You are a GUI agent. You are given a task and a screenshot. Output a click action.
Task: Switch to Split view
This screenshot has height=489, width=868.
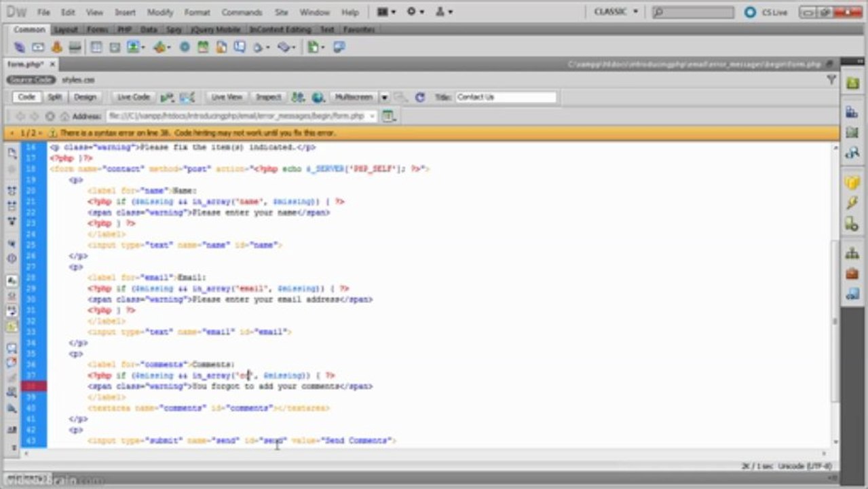coord(55,97)
